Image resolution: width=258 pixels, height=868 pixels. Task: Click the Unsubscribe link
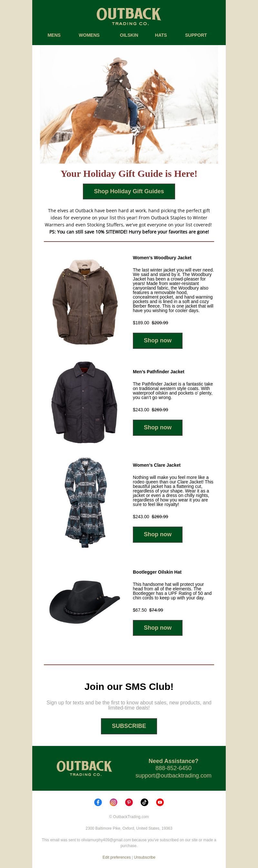(145, 857)
